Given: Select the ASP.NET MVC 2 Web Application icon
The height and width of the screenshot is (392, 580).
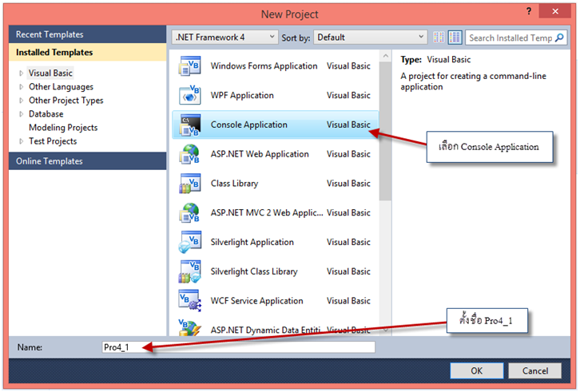Looking at the screenshot, I should coord(190,212).
